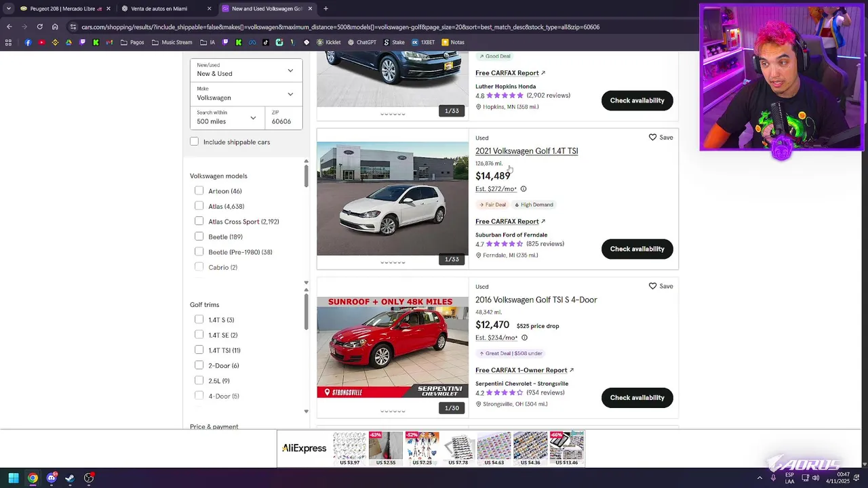Open Windows Start menu
Image resolution: width=868 pixels, height=488 pixels.
(x=14, y=478)
